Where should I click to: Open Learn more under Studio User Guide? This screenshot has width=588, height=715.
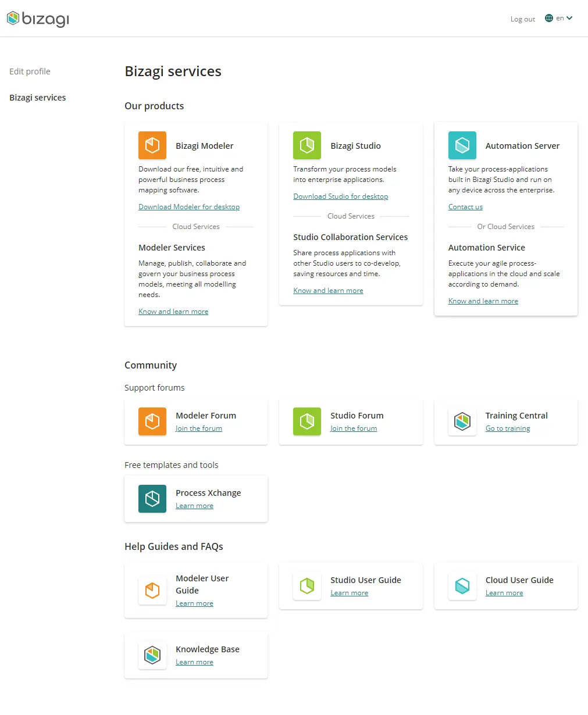(349, 593)
